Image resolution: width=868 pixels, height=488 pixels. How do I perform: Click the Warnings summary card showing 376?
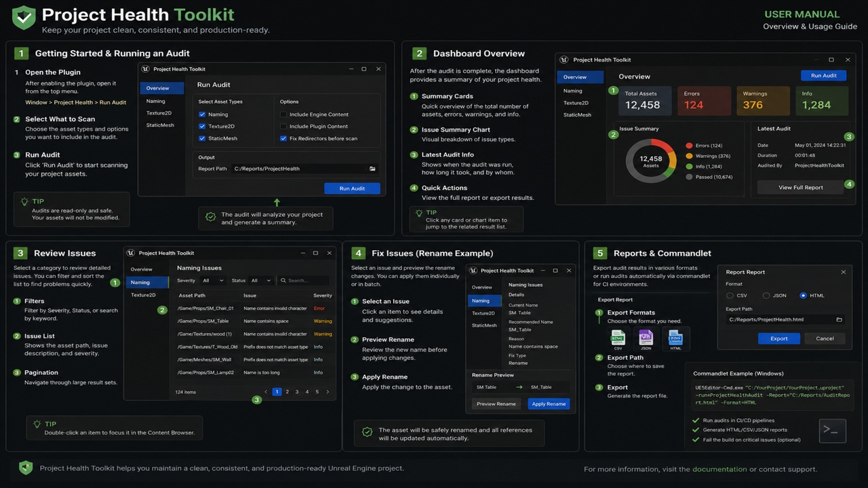click(762, 100)
